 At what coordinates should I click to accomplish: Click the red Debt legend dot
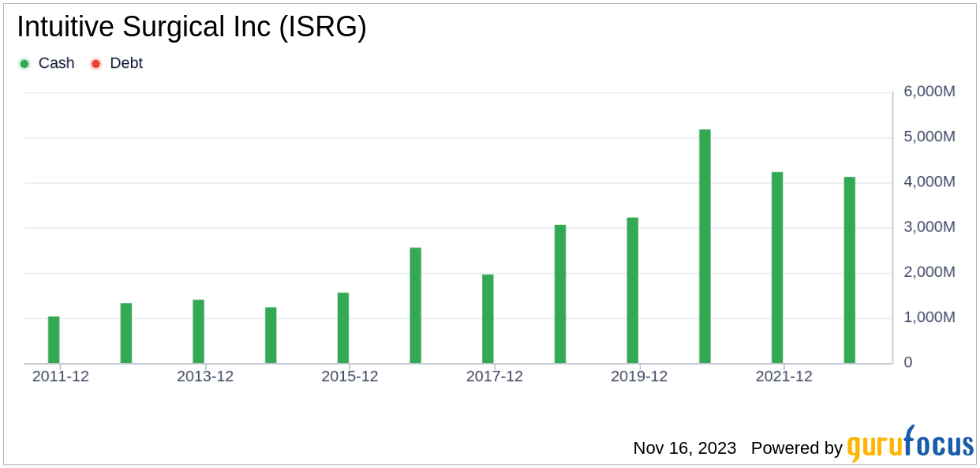(x=95, y=63)
